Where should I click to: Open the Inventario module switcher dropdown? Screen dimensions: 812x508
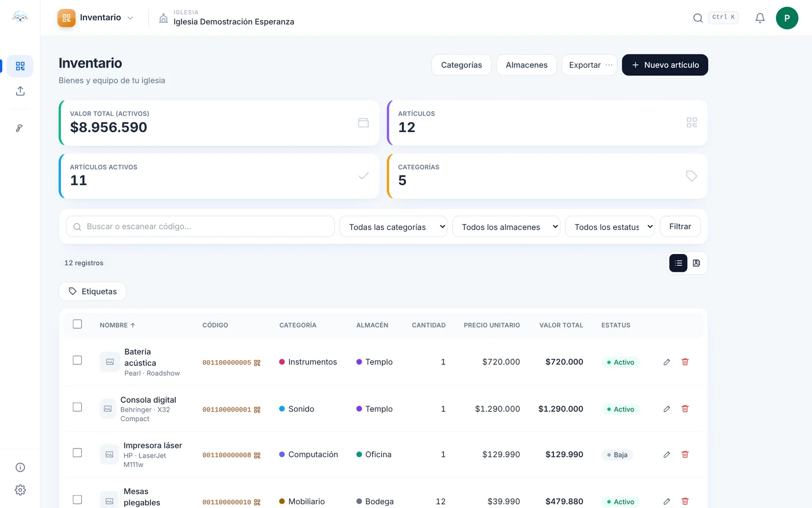click(96, 18)
